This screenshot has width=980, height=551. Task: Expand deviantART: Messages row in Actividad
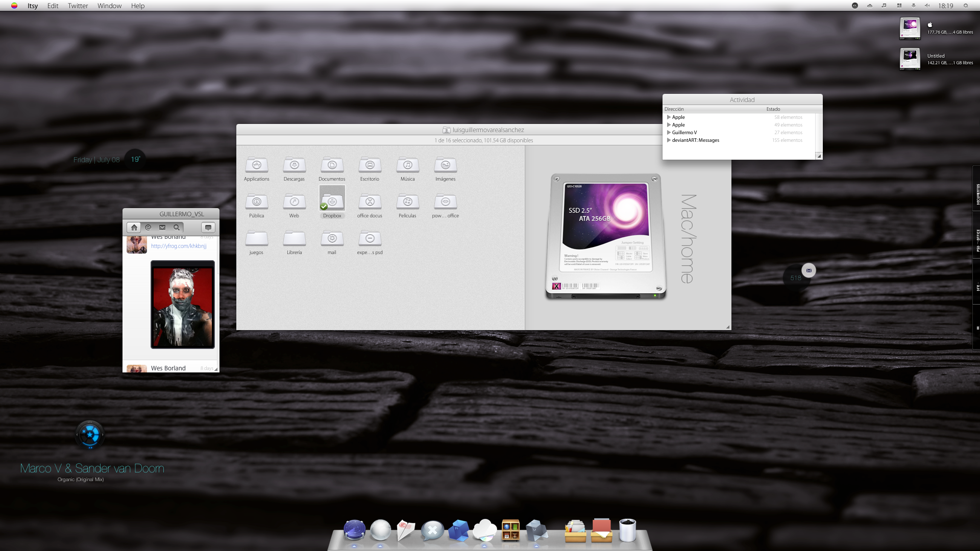(669, 140)
